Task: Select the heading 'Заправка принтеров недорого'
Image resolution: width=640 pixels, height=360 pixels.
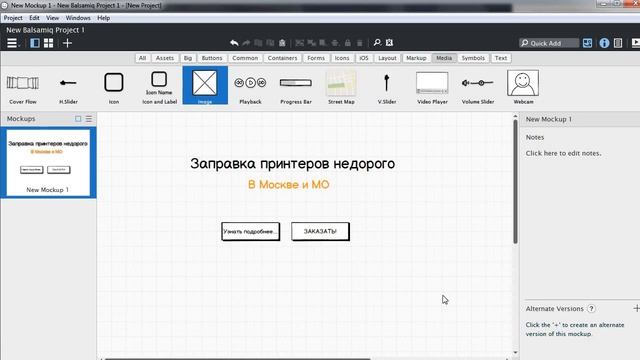Action: [x=292, y=164]
